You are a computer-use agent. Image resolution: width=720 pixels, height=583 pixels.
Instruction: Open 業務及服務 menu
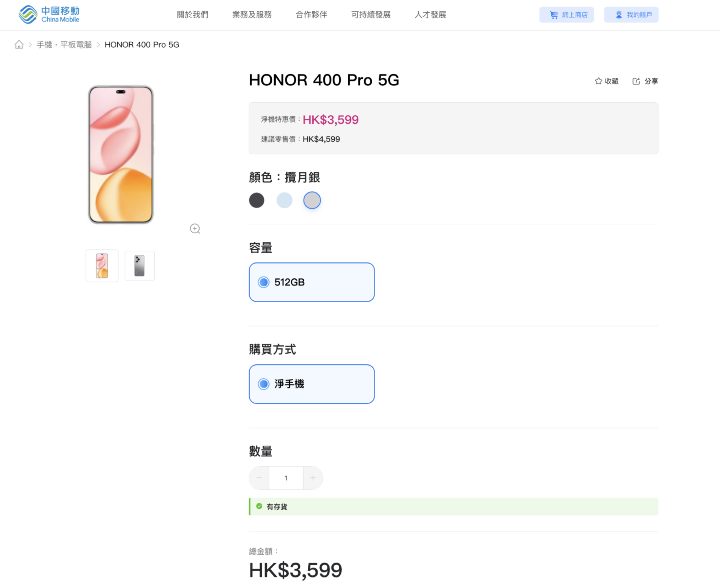click(x=252, y=15)
